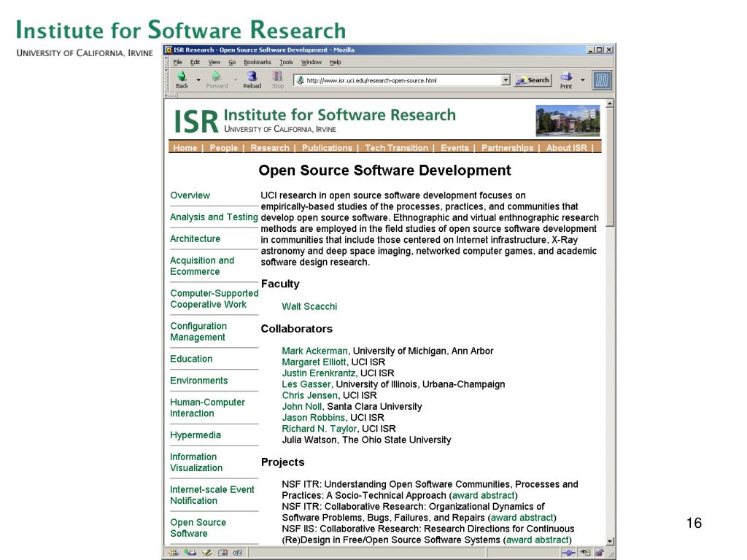The height and width of the screenshot is (560, 747).
Task: Click the URL address field
Action: tap(403, 80)
